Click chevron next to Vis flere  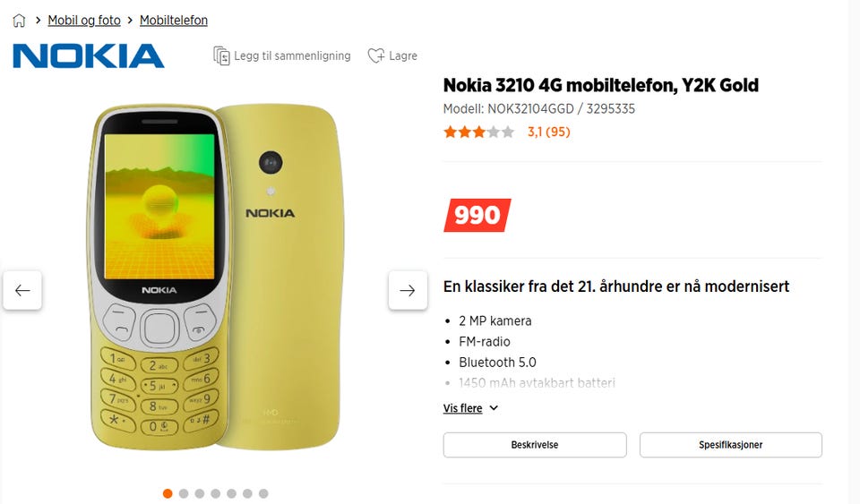[494, 408]
